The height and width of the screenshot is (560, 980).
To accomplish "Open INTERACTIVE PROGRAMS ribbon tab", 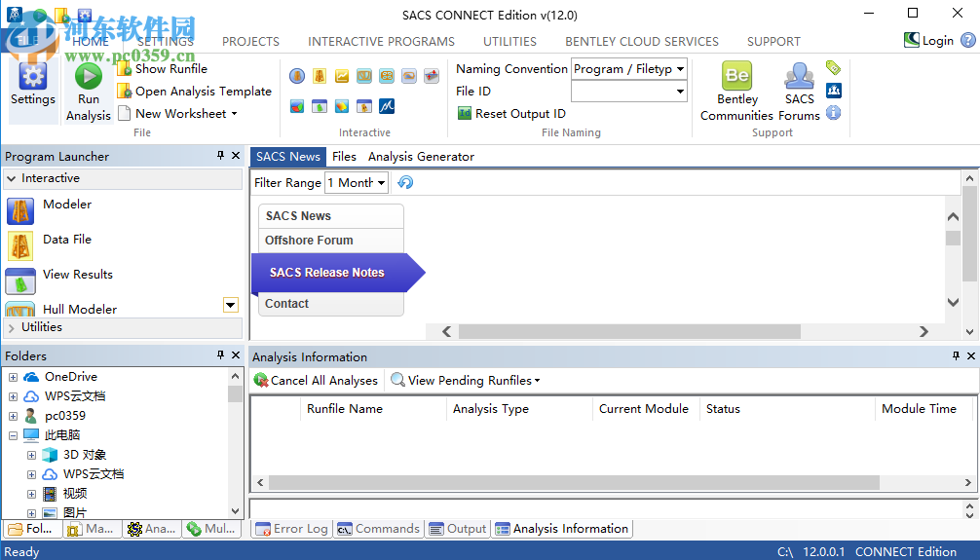I will 381,42.
